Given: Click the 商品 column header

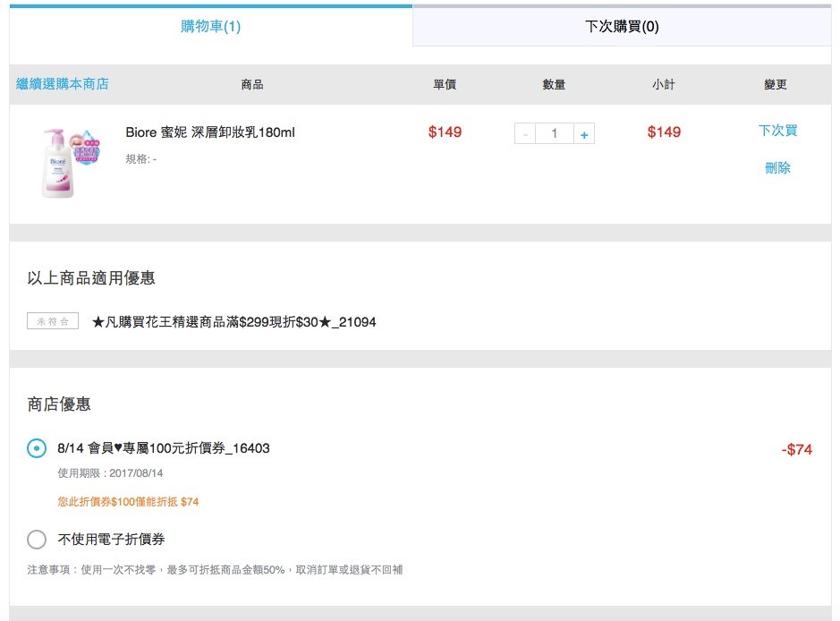Looking at the screenshot, I should (x=251, y=84).
